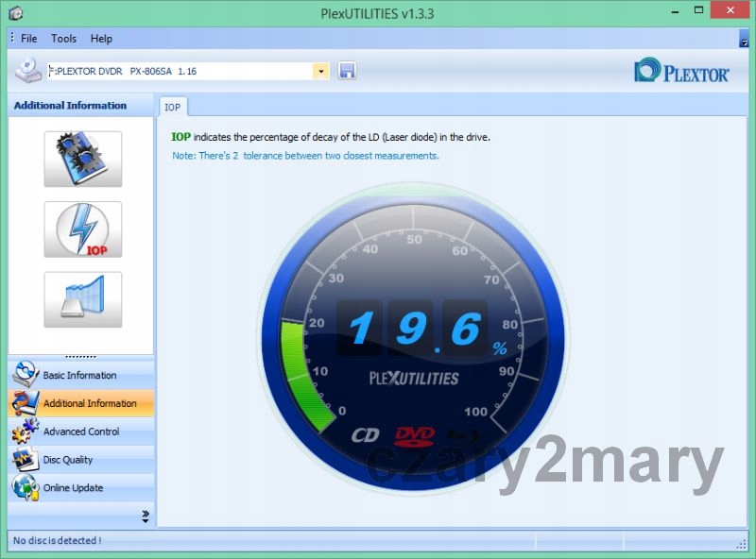This screenshot has height=559, width=756.
Task: Click the drive chart graph icon
Action: pos(82,299)
